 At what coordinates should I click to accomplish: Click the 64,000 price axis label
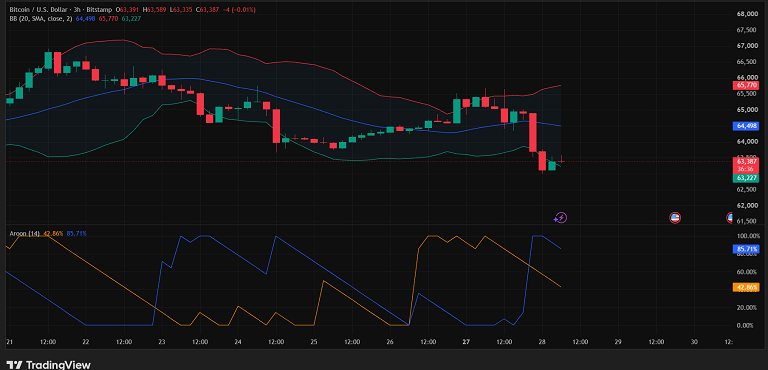(746, 142)
